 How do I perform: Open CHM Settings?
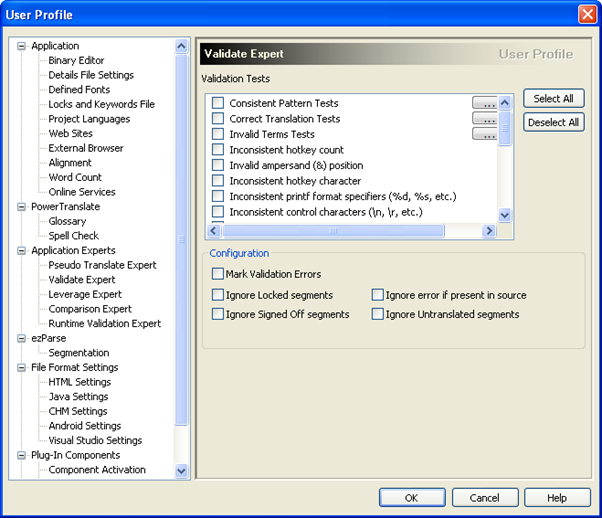tap(78, 411)
